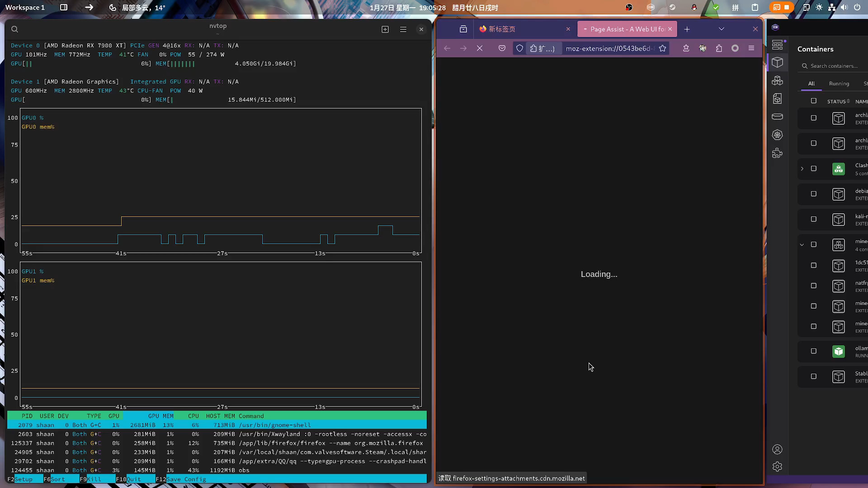
Task: Bookmark the current page with the star icon
Action: [663, 48]
